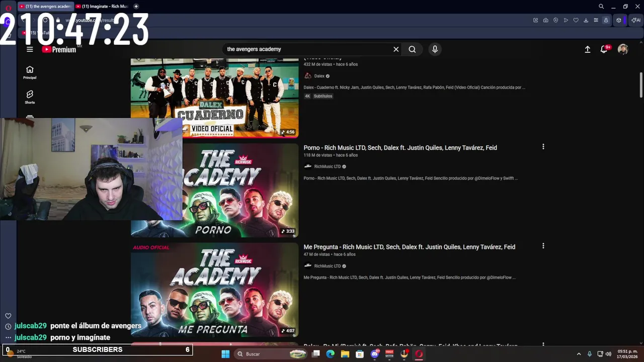Screen dimensions: 644x362
Task: Click the microphone system tray icon
Action: tap(590, 354)
